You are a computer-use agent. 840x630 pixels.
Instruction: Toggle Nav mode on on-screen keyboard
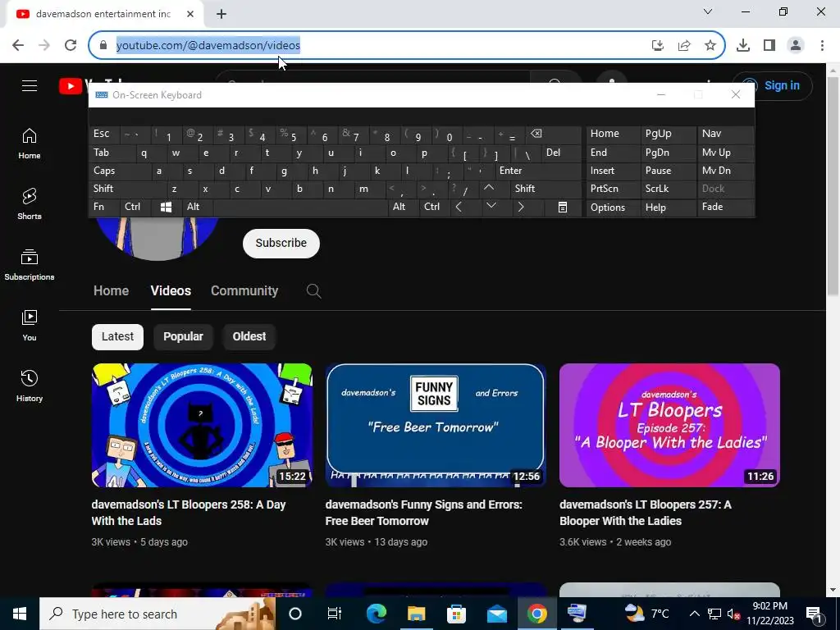725,134
